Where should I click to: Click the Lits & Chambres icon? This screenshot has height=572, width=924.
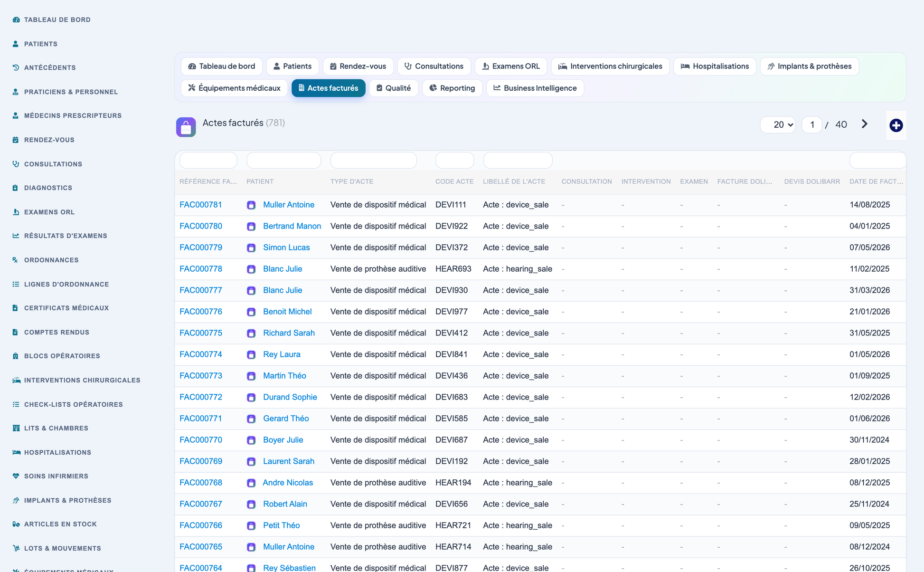[x=16, y=428]
